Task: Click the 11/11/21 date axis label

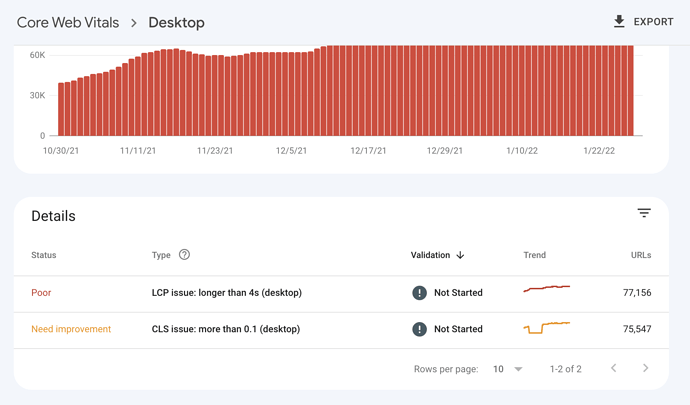Action: (x=138, y=151)
